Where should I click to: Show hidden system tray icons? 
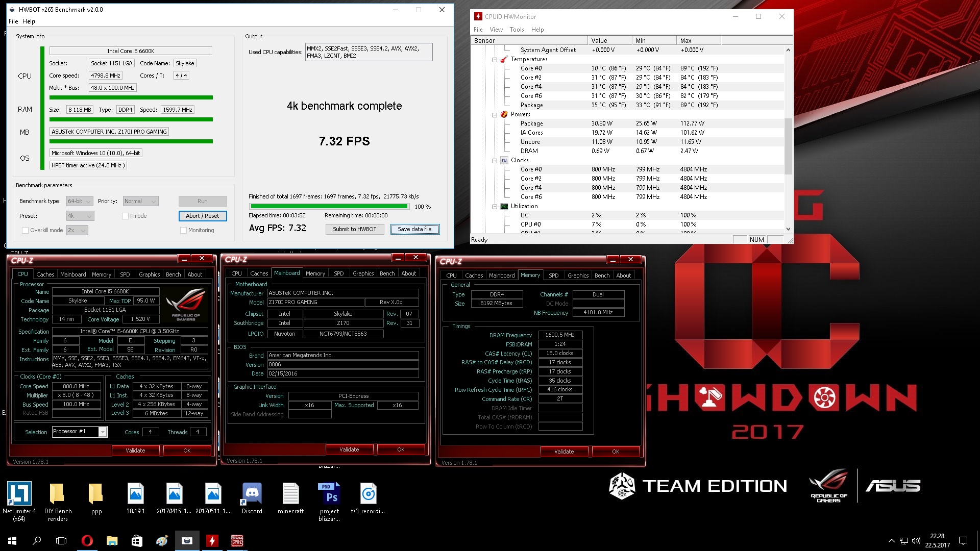click(891, 541)
